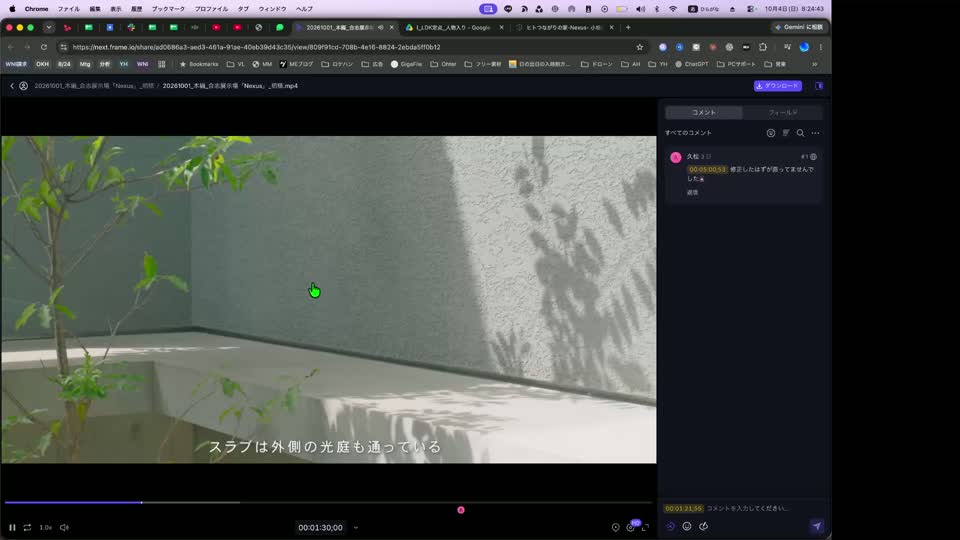This screenshot has width=960, height=540.
Task: Click 久松's pink avatar
Action: pos(675,157)
